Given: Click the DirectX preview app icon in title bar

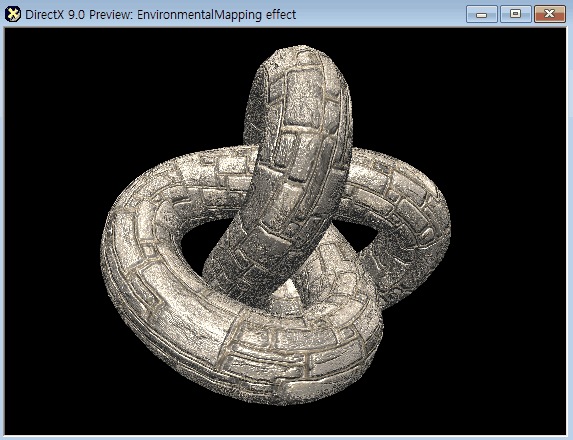Looking at the screenshot, I should (12, 14).
